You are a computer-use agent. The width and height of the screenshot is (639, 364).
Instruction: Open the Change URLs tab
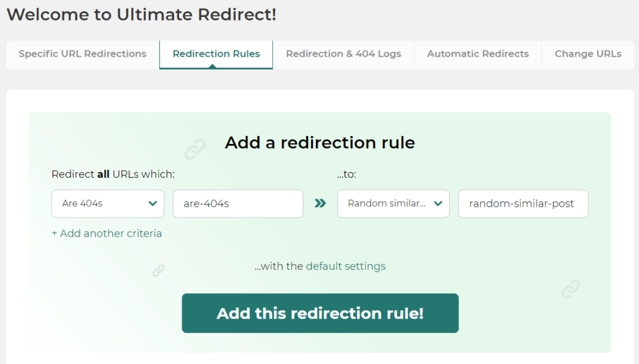[x=588, y=54]
